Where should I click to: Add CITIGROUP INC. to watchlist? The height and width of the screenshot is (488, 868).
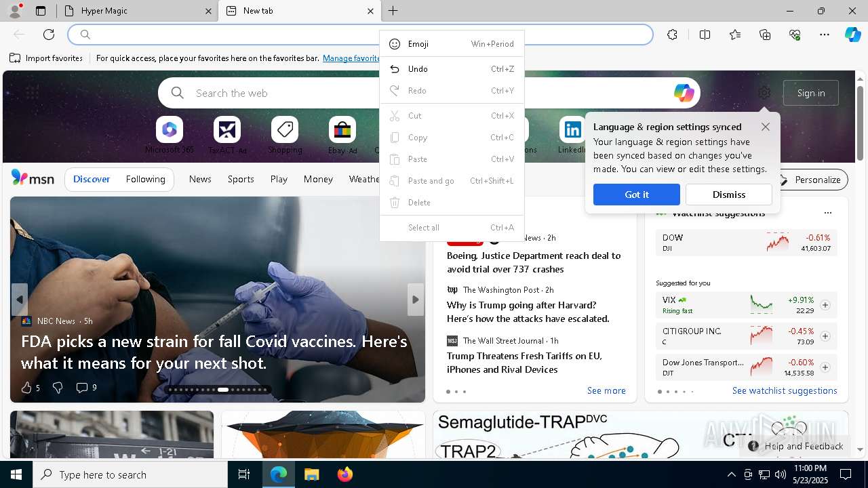[x=825, y=336]
